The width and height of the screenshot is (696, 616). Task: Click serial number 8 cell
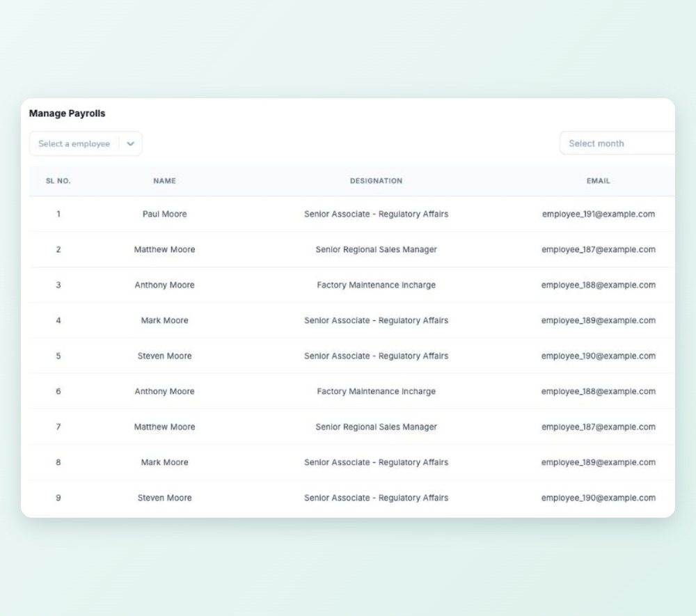click(x=58, y=462)
